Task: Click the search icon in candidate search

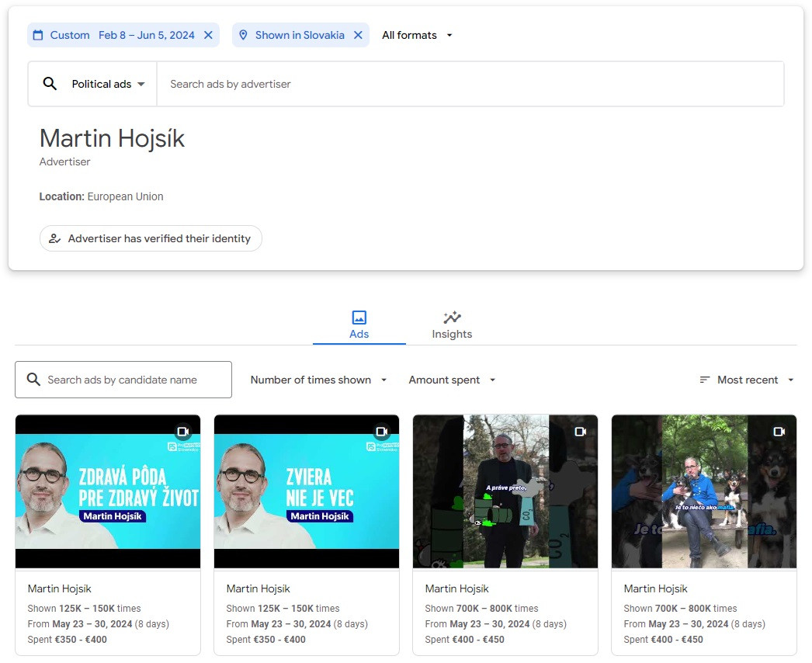Action: pyautogui.click(x=33, y=380)
